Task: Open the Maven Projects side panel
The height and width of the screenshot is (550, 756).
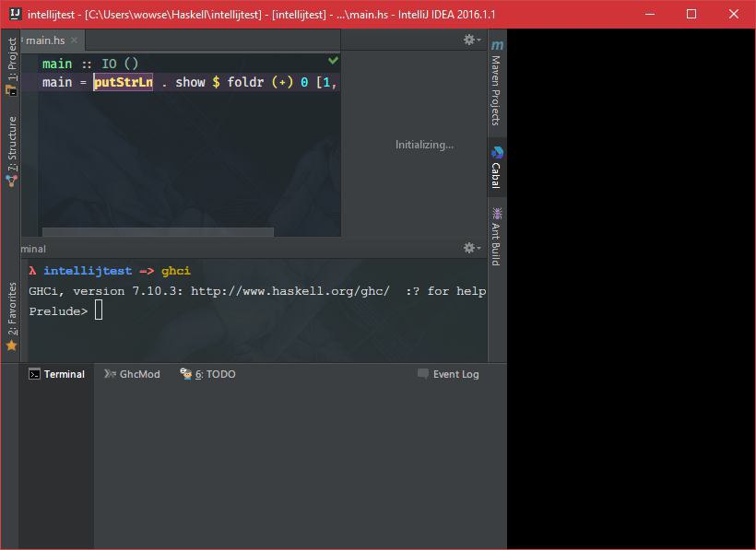Action: [x=497, y=83]
